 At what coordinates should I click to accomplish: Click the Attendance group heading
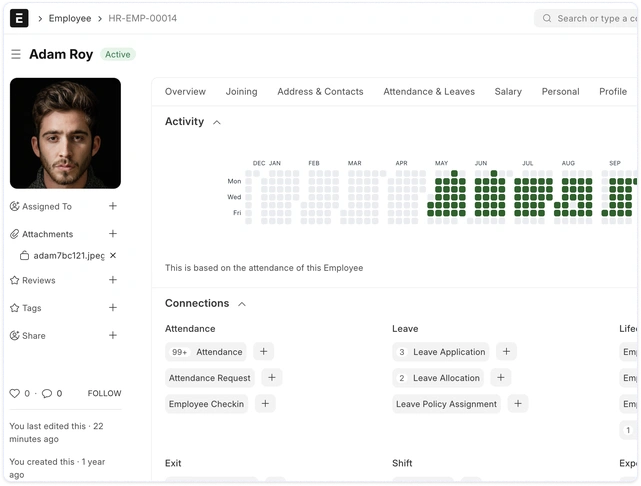coord(190,329)
